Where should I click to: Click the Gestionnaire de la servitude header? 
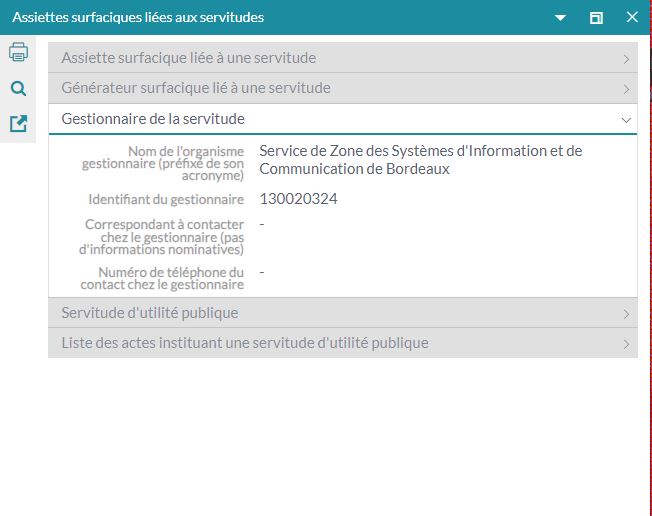click(x=153, y=119)
